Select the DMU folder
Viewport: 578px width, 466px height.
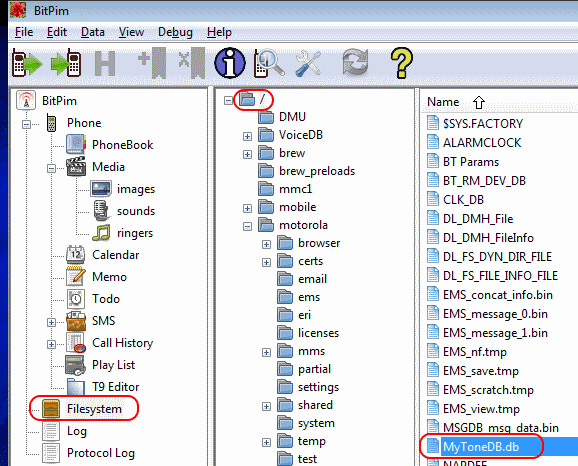(292, 116)
